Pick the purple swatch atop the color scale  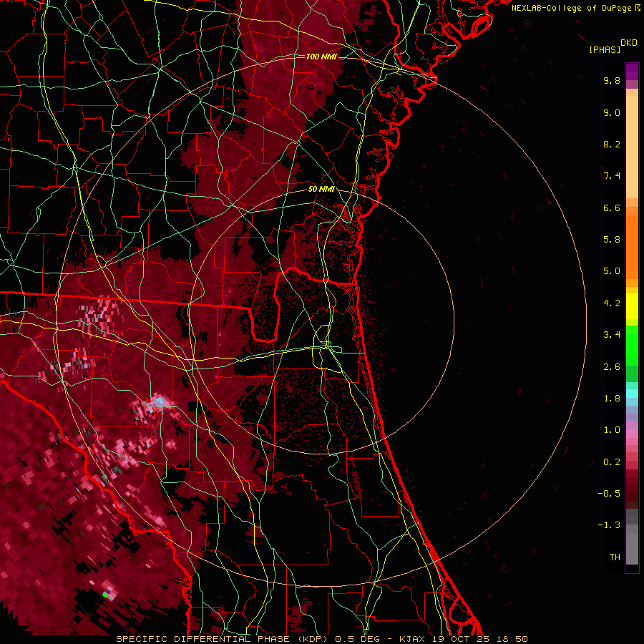click(x=632, y=72)
